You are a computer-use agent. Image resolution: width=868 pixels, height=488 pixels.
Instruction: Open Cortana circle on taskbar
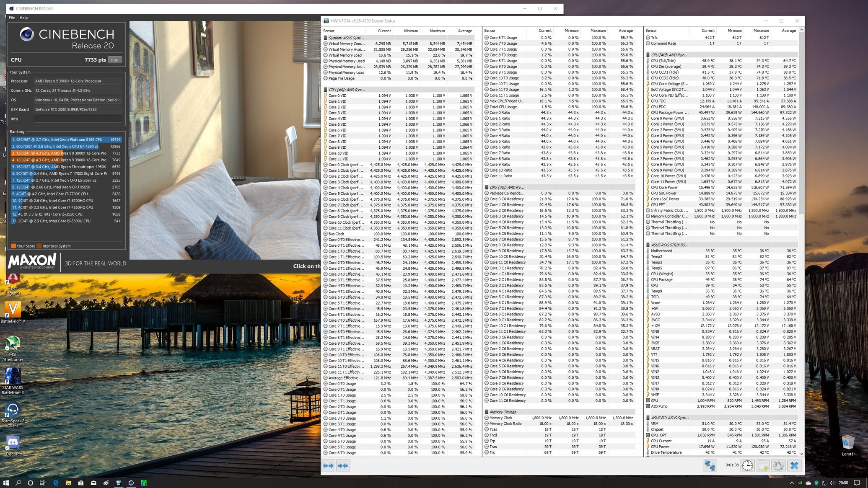[x=30, y=483]
